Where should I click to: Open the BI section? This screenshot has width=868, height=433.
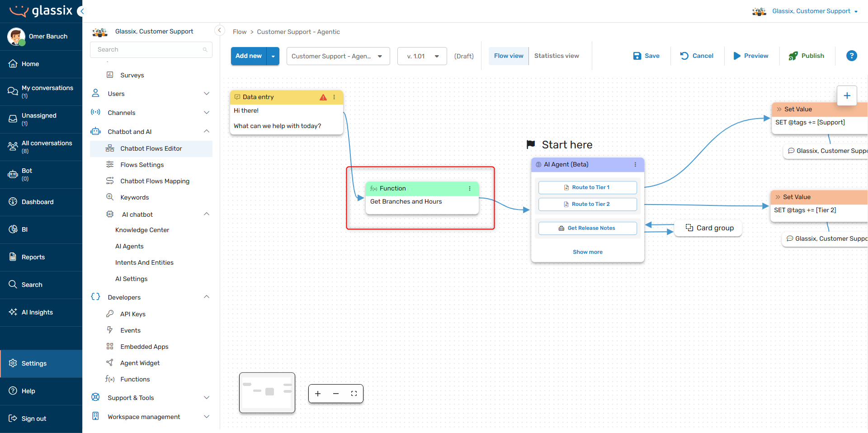point(41,229)
